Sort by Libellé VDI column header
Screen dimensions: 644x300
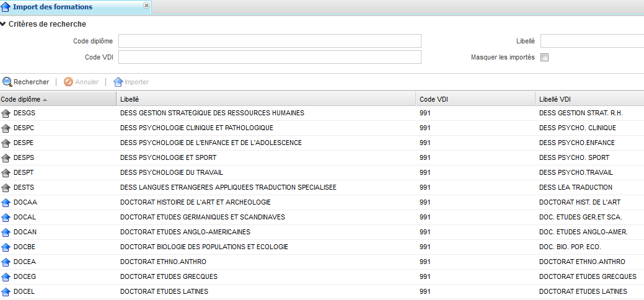(555, 99)
